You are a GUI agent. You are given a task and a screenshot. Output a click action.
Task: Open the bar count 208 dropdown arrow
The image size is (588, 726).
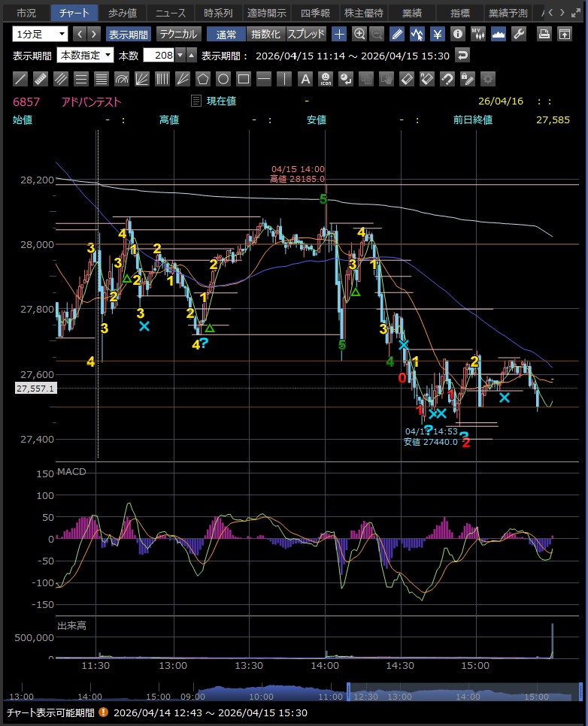click(x=180, y=55)
